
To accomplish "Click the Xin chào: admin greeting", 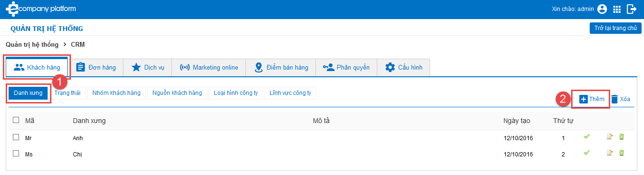I will point(573,9).
